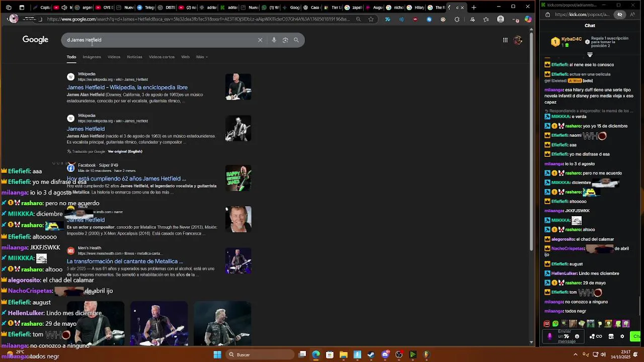This screenshot has width=644, height=362.
Task: Bookmark this page with star icon
Action: click(x=371, y=19)
